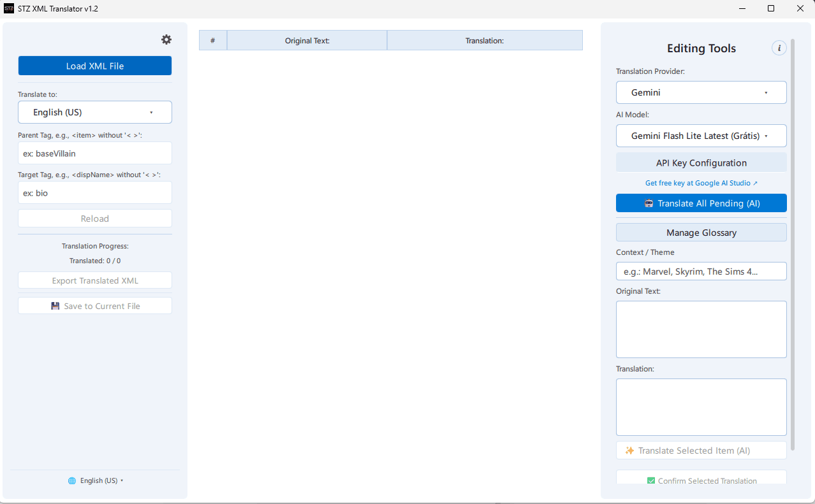Click the Original Text editing box
Image resolution: width=815 pixels, height=504 pixels.
click(x=701, y=329)
